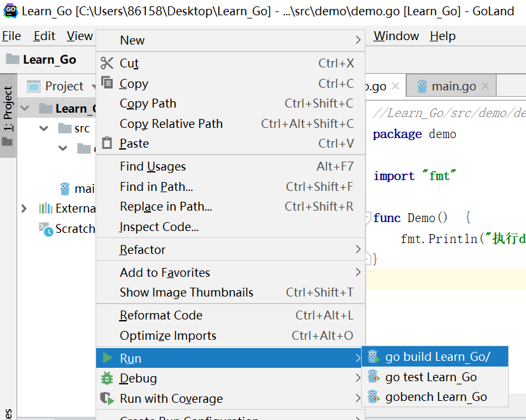Viewport: 526px width, 420px height.
Task: Toggle the 1: Project tool window
Action: (8, 116)
